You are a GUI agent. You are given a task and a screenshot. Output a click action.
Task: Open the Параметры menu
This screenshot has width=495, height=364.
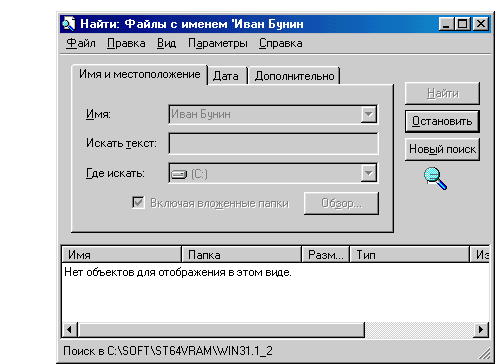pos(218,43)
